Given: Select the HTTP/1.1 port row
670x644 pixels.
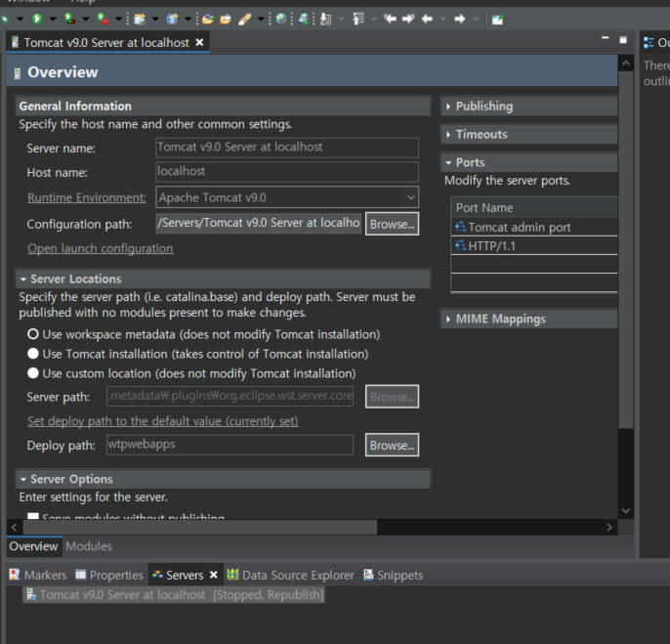Looking at the screenshot, I should [534, 246].
